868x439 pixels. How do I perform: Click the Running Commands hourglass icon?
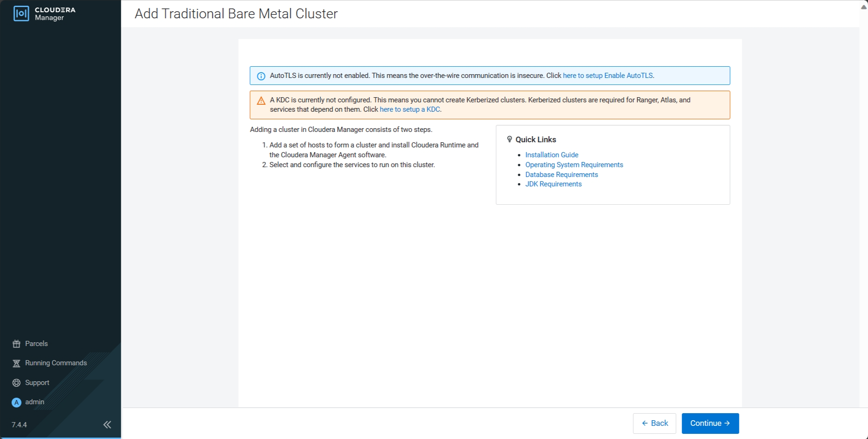tap(16, 363)
